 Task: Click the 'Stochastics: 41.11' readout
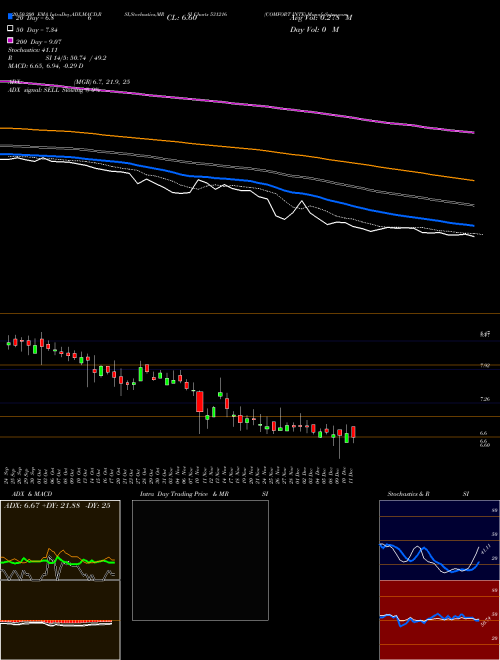coord(32,50)
